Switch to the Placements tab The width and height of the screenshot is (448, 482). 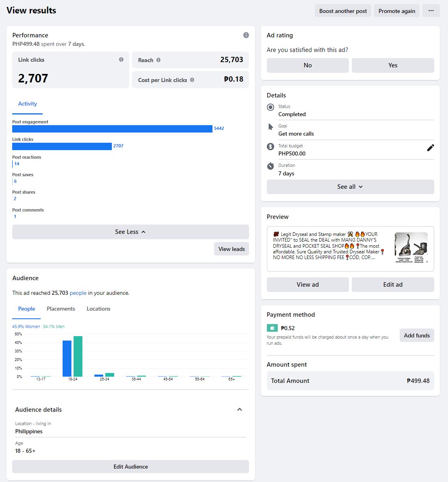click(x=61, y=309)
